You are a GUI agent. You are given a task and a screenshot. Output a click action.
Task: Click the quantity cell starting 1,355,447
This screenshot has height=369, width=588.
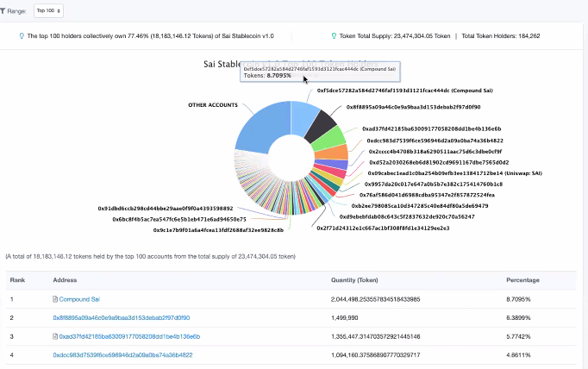pos(375,336)
